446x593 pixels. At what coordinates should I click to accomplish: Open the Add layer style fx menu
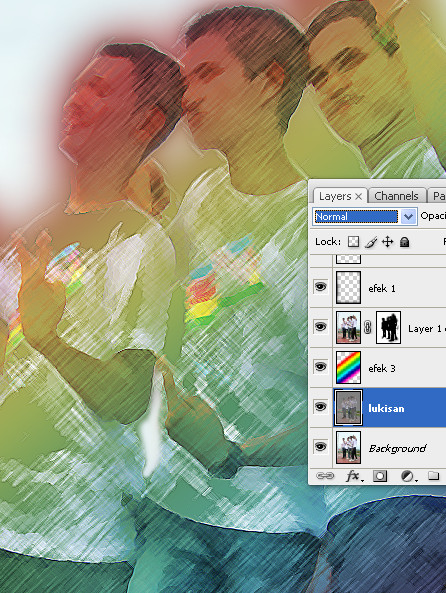pos(354,476)
